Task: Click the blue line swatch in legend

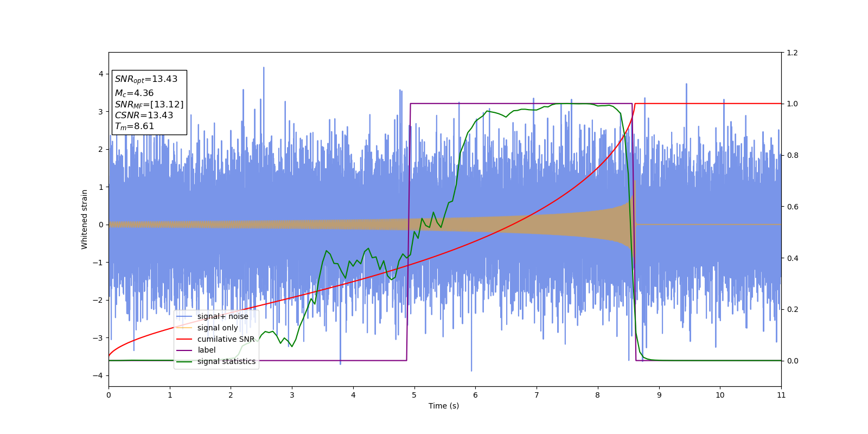Action: [184, 316]
